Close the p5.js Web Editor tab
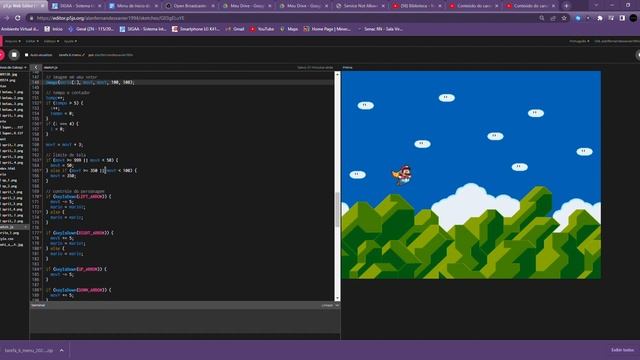The height and width of the screenshot is (360, 640). 42,6
